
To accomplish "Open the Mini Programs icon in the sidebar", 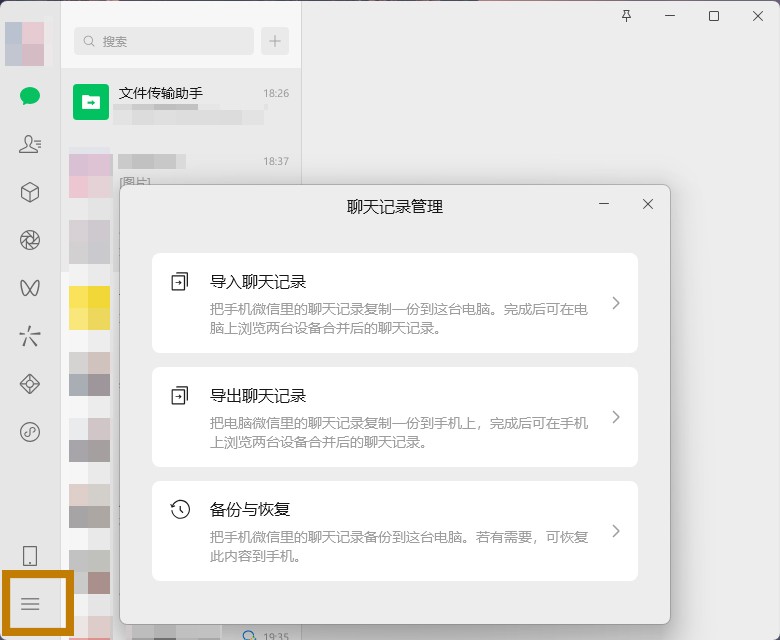I will coord(30,432).
